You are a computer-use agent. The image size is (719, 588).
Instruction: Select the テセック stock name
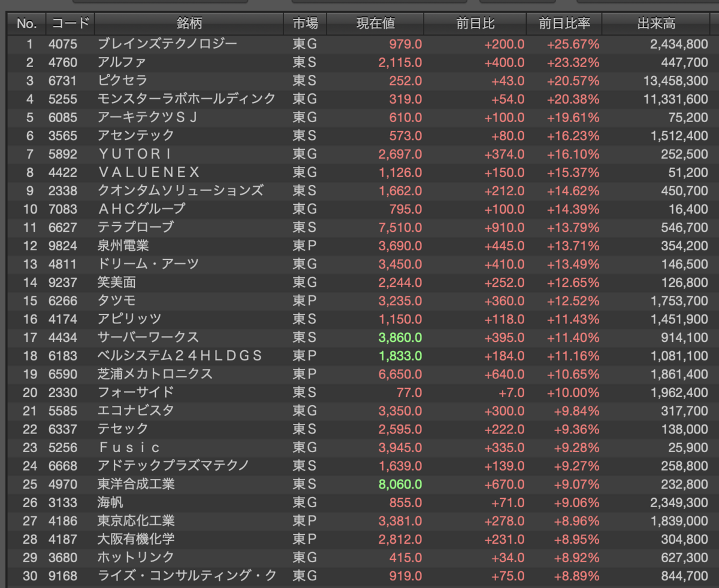click(x=122, y=429)
